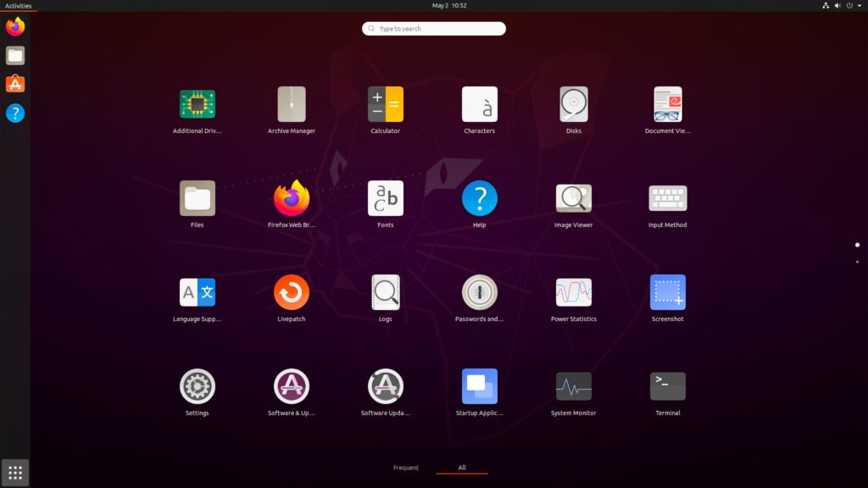Switch to the Frequent tab
Image resolution: width=868 pixels, height=488 pixels.
[x=406, y=468]
